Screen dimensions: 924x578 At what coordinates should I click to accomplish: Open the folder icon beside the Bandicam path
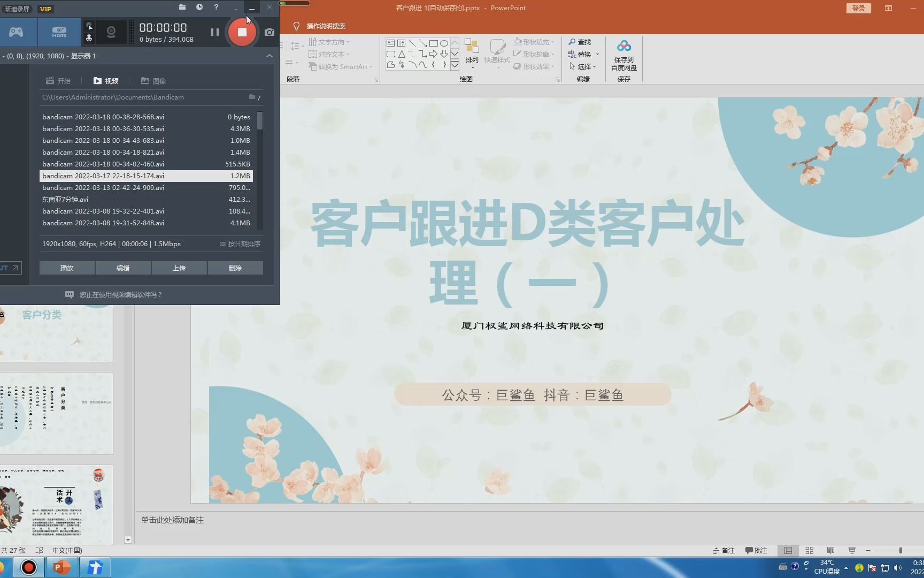252,97
